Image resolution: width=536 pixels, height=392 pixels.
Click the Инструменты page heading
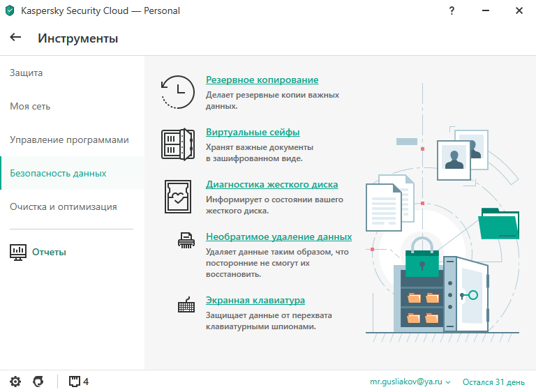tap(78, 38)
